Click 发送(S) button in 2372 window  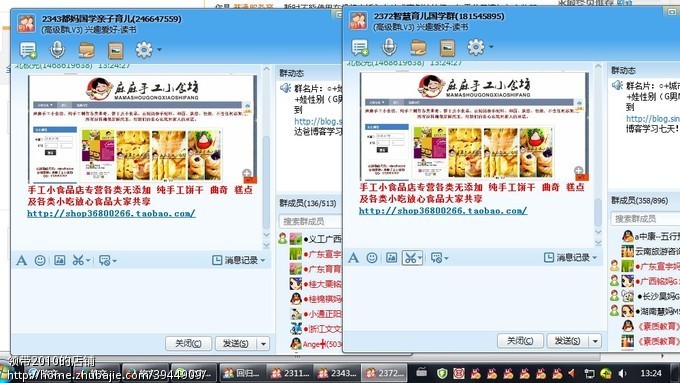tap(568, 341)
